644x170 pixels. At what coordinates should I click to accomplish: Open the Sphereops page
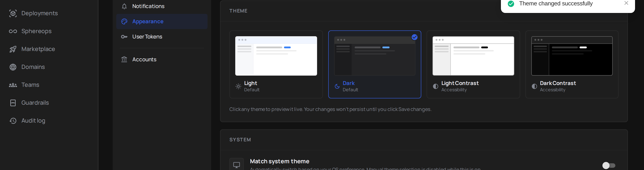pyautogui.click(x=36, y=31)
